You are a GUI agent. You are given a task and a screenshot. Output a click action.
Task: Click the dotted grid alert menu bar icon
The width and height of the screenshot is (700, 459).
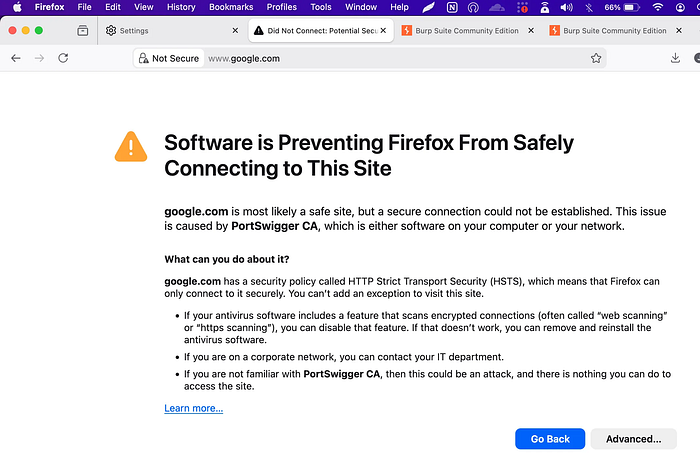522,7
